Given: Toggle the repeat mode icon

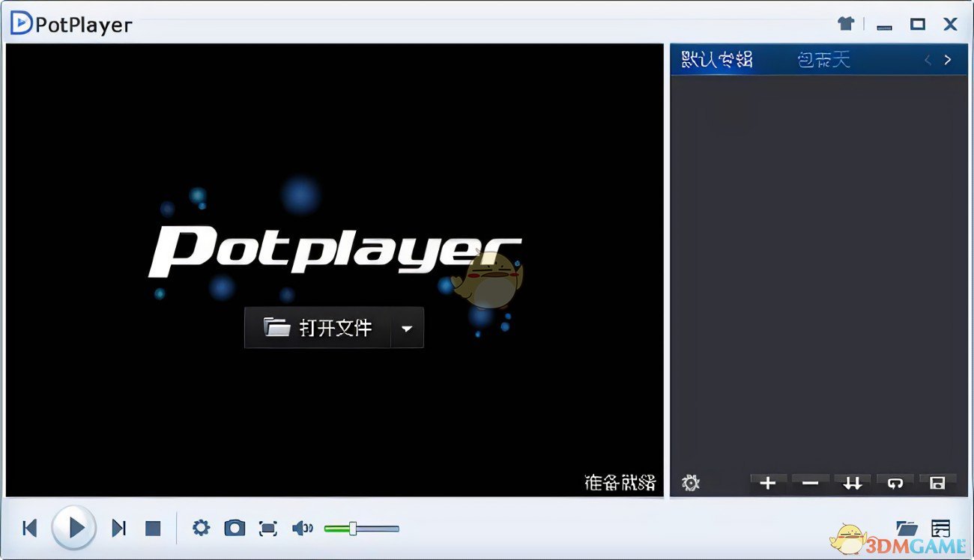Looking at the screenshot, I should click(895, 483).
